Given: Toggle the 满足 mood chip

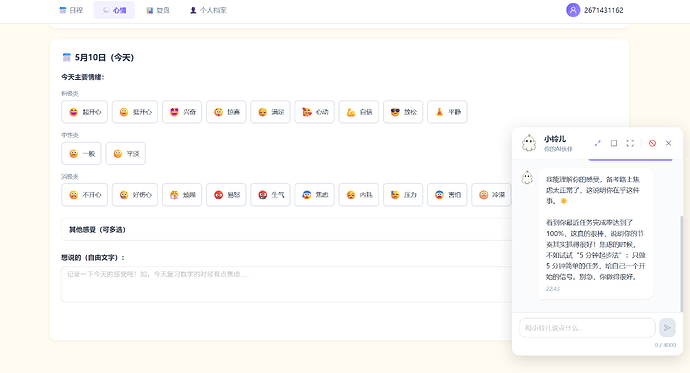Looking at the screenshot, I should pyautogui.click(x=270, y=112).
